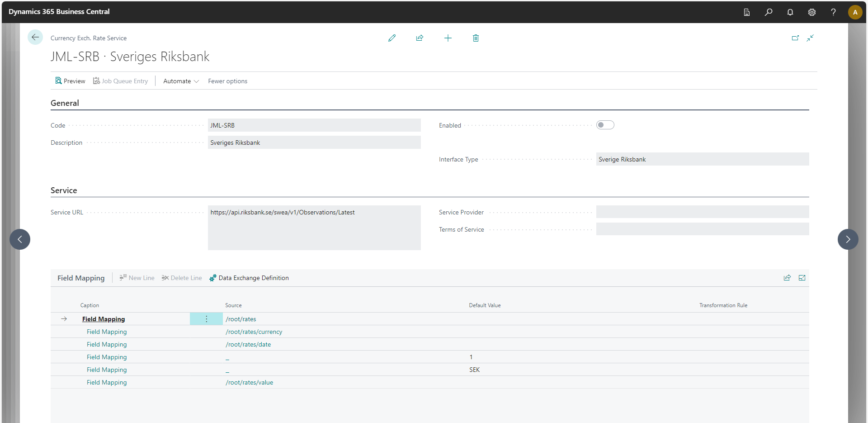Click Field Mapping link for /root/rates/currency
Screen dimensions: 868x423
click(x=107, y=332)
